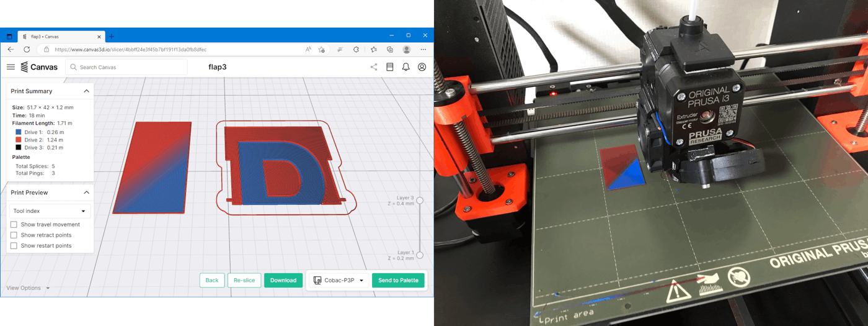Collapse the Print Summary panel
This screenshot has width=868, height=326.
(87, 91)
